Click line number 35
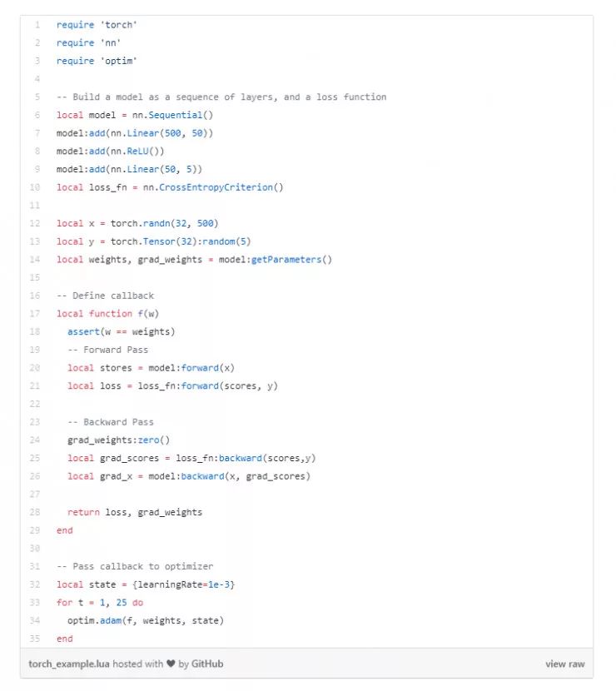Image resolution: width=616 pixels, height=691 pixels. tap(35, 639)
